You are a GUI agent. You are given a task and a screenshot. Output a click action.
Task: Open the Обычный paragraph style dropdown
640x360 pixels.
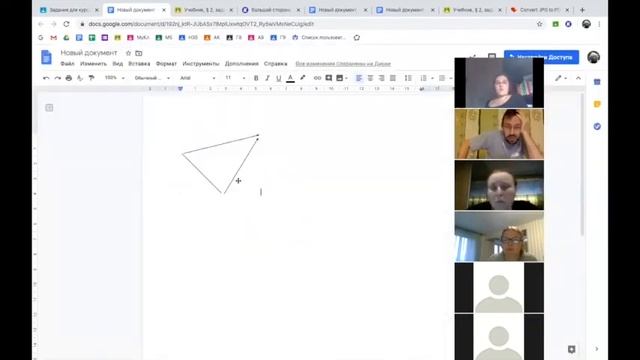click(152, 78)
